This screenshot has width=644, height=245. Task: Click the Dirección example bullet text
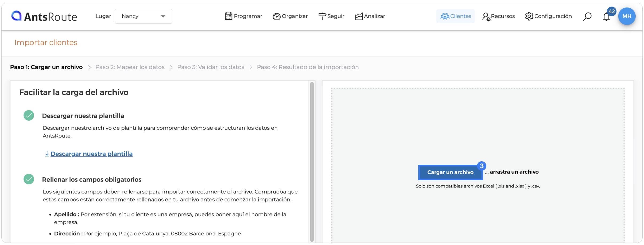148,233
